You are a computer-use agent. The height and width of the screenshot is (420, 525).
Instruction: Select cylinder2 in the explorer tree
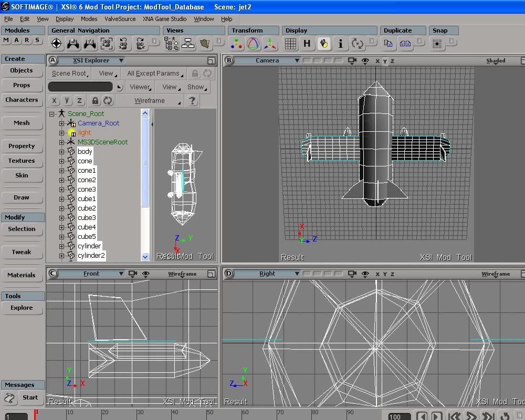point(91,256)
